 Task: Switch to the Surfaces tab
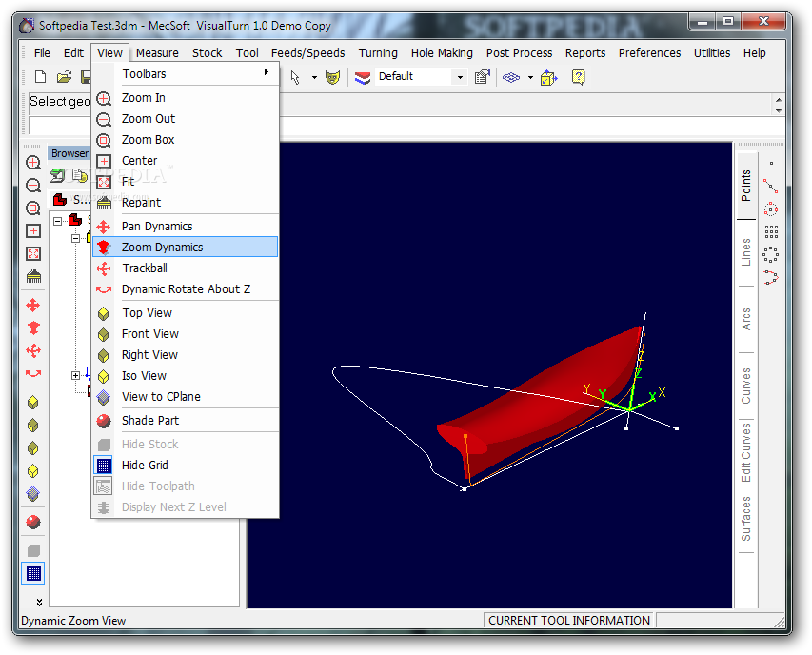tap(745, 519)
